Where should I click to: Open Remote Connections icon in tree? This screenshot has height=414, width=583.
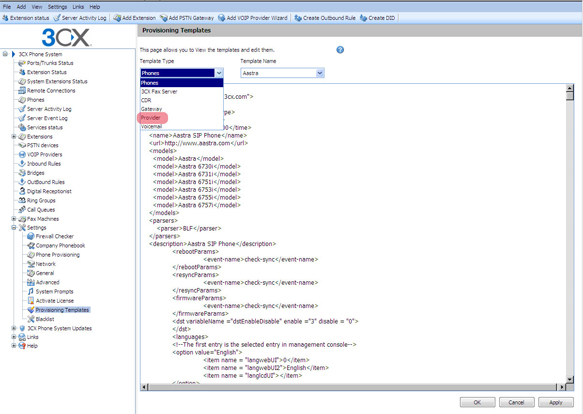(22, 90)
